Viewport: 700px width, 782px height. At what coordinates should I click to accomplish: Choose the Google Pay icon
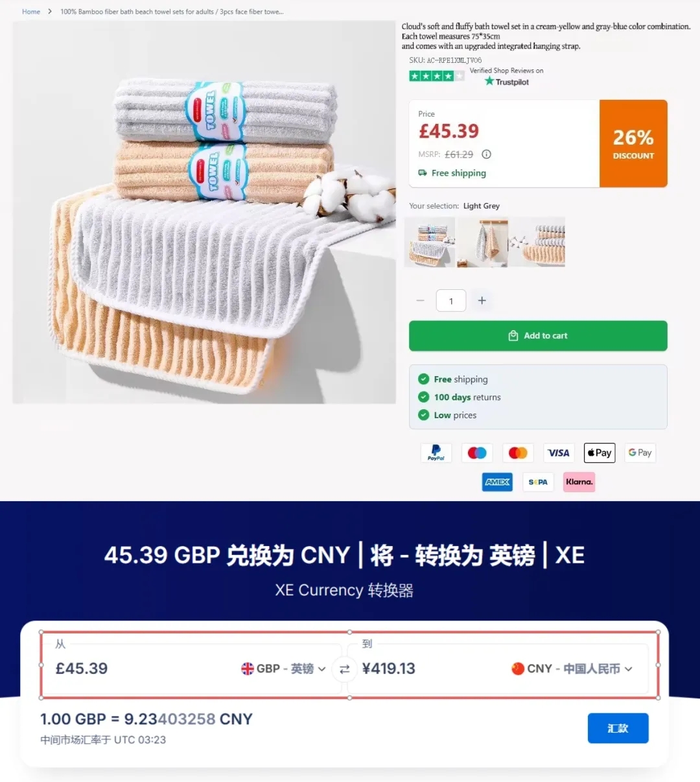640,453
